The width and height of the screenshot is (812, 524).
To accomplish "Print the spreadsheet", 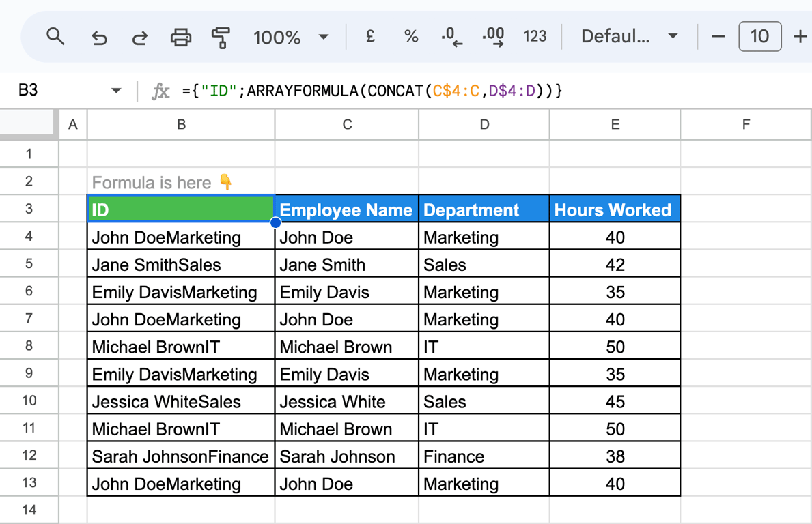I will click(x=181, y=38).
